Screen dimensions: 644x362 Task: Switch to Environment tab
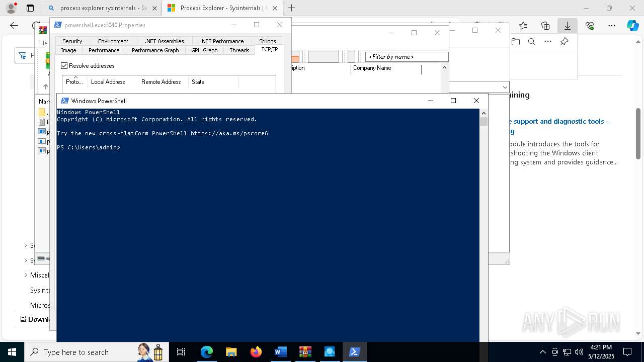(x=113, y=41)
